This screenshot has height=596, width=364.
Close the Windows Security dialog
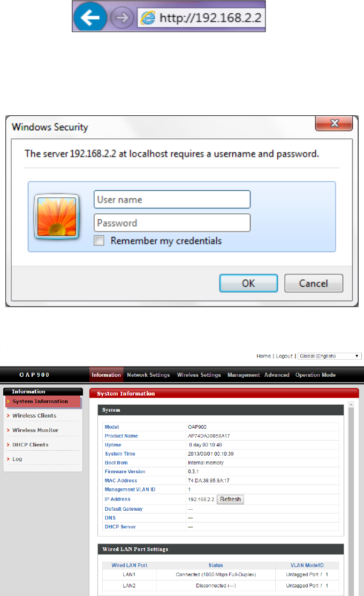coord(334,123)
